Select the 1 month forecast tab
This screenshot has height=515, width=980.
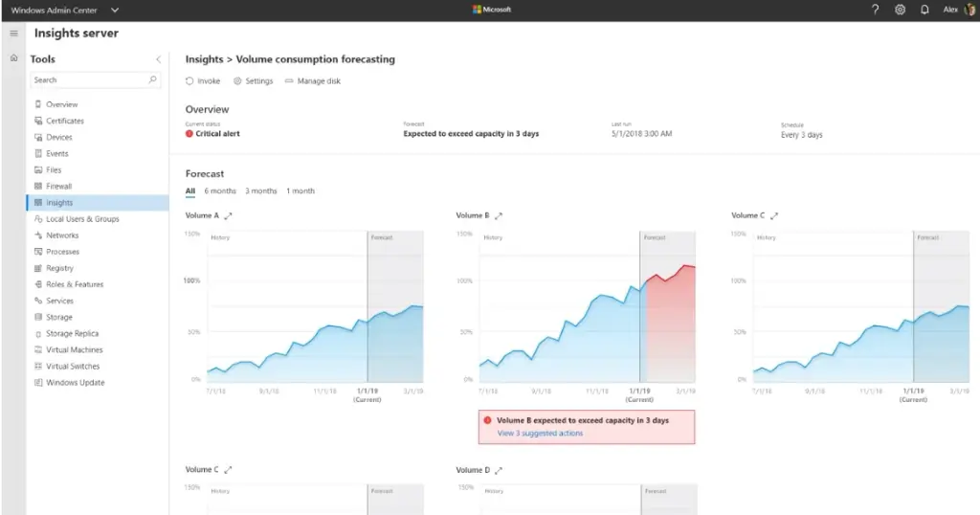pyautogui.click(x=301, y=191)
